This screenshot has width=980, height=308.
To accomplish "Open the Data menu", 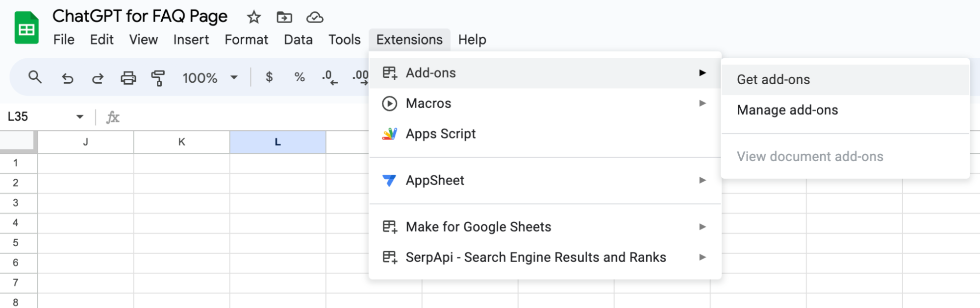I will click(x=298, y=40).
